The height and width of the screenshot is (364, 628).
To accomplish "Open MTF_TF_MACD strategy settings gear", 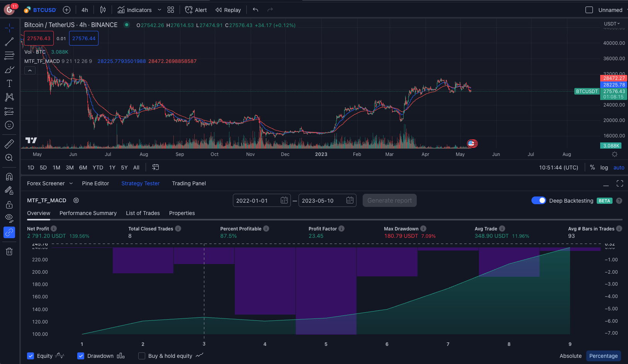I will [76, 200].
